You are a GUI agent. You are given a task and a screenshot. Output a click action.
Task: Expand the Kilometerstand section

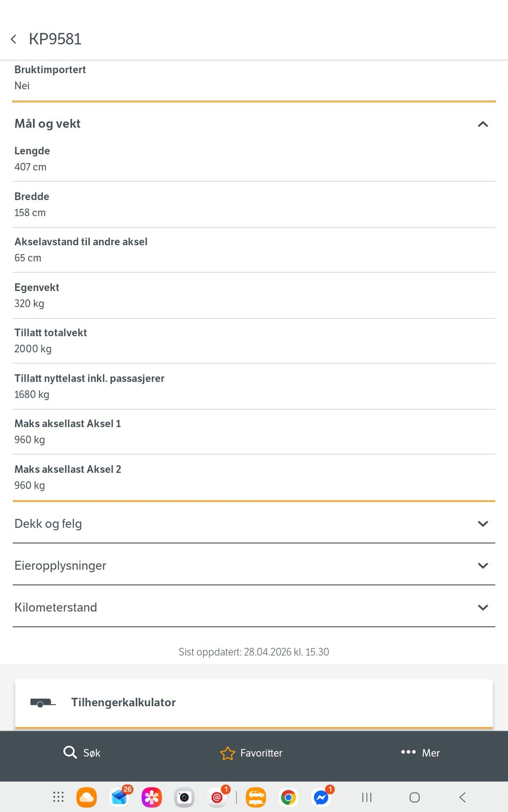pyautogui.click(x=254, y=607)
